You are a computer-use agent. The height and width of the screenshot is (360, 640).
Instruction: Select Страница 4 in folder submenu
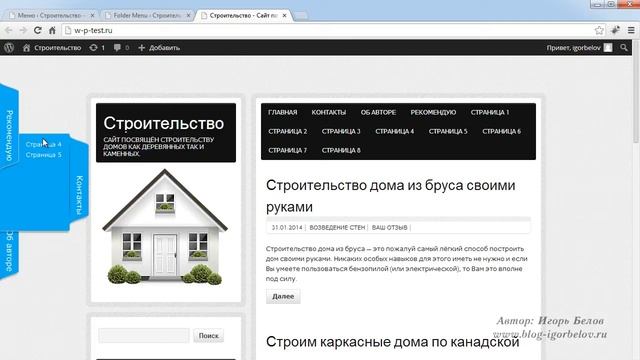coord(44,144)
